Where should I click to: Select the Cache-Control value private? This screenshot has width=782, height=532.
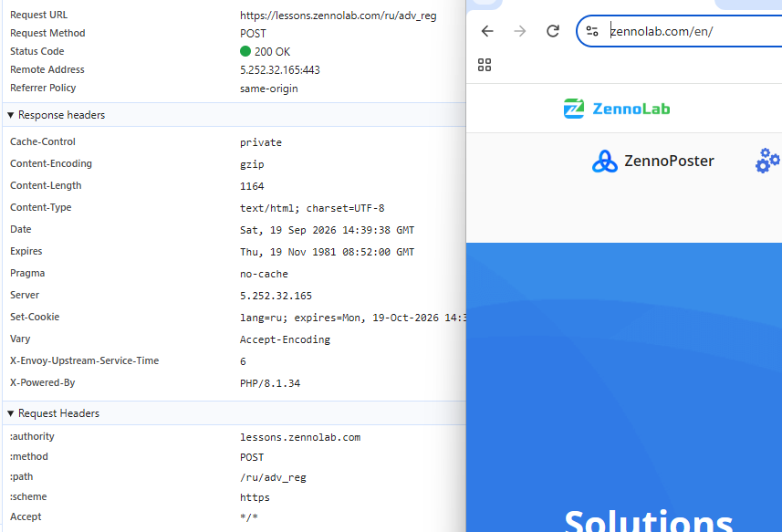point(261,142)
